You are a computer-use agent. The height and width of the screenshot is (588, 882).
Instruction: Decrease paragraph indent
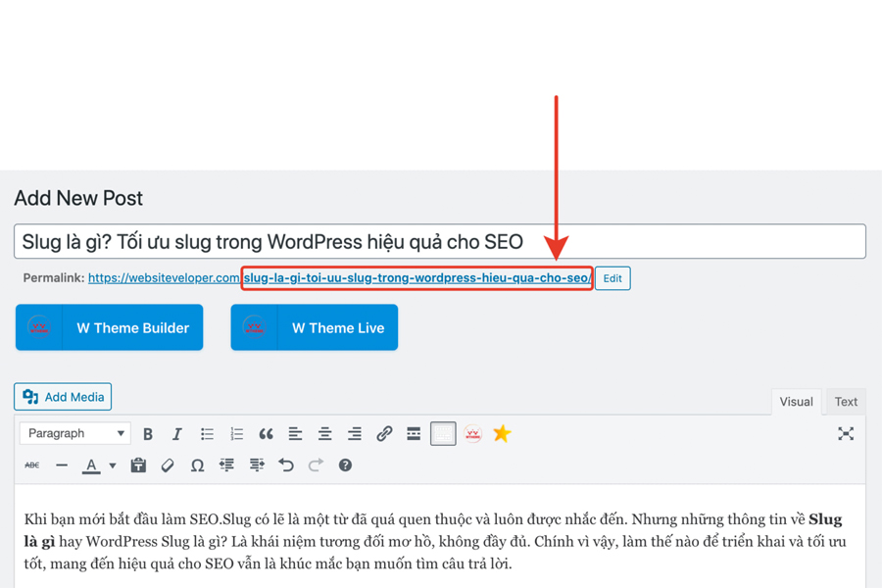(226, 465)
